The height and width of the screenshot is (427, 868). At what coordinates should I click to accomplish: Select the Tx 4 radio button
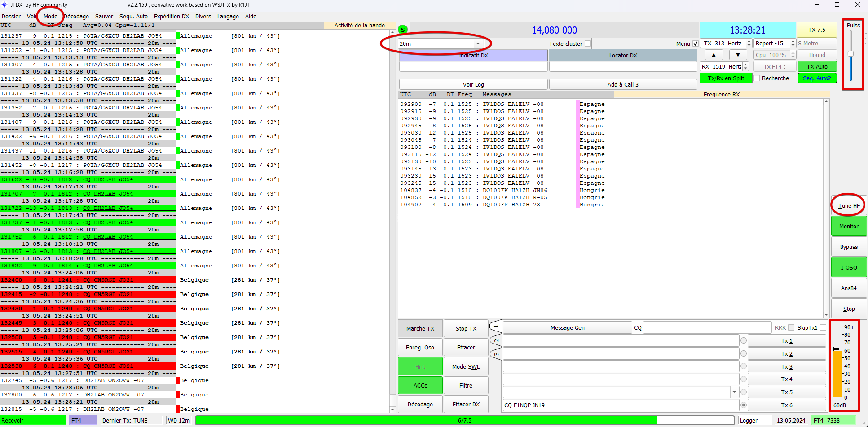pos(744,379)
